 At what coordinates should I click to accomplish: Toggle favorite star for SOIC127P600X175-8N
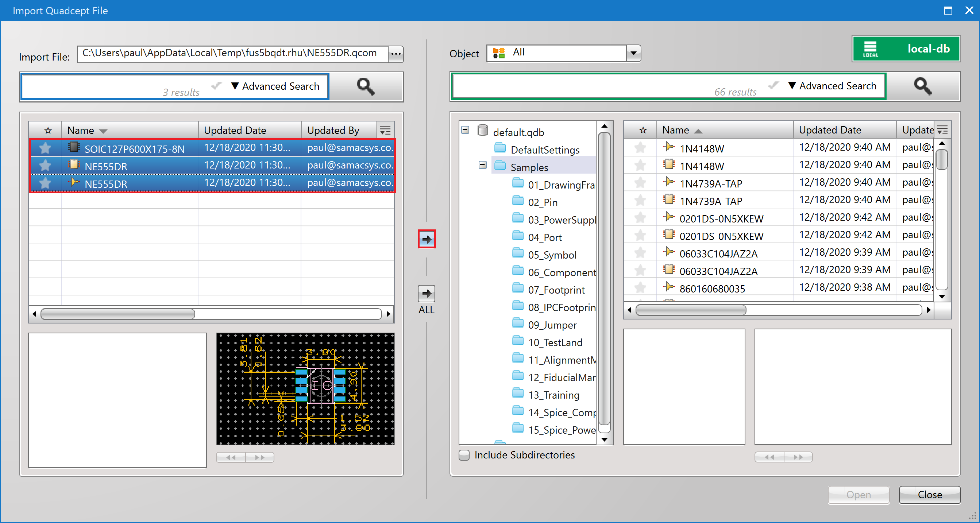click(x=45, y=148)
